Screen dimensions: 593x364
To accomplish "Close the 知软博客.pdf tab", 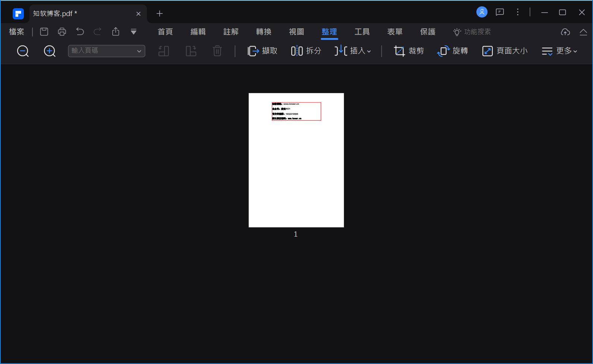I will click(x=138, y=14).
